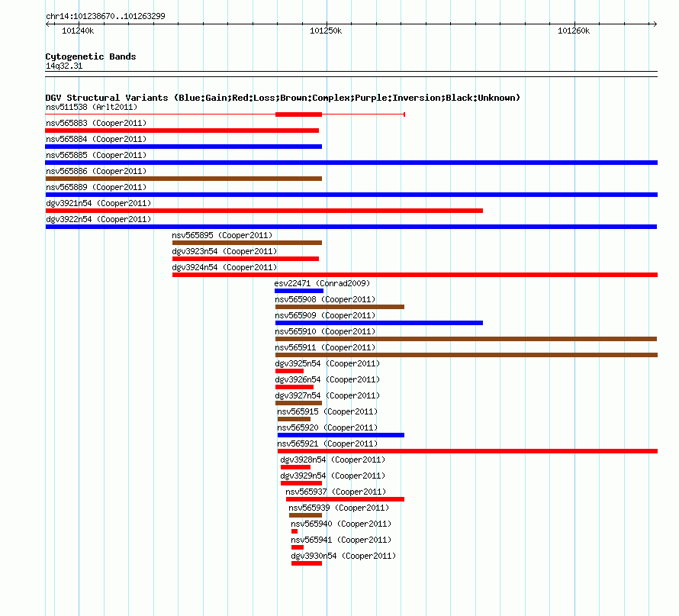Click the dgv3930n54 (Cooper2011) label
This screenshot has height=616, width=679.
point(343,556)
